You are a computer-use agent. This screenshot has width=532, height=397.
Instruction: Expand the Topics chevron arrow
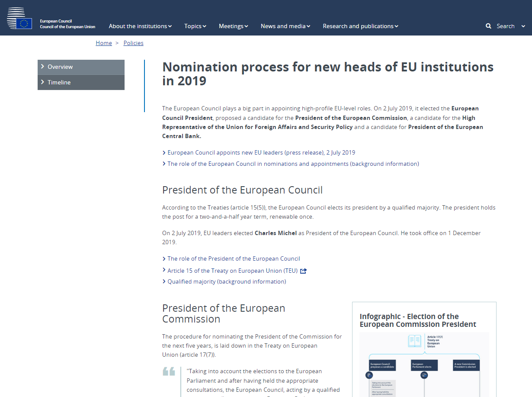(204, 26)
